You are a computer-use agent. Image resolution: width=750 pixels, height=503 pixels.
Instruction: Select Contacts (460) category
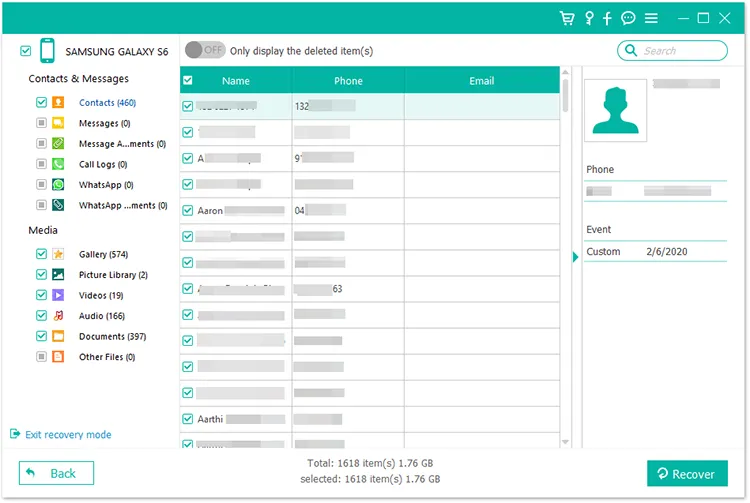click(107, 102)
